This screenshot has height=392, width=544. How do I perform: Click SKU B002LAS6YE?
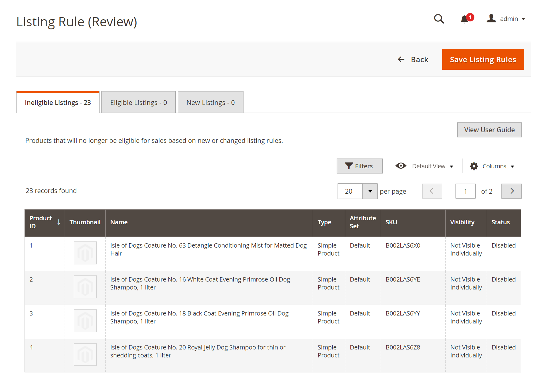(x=403, y=279)
